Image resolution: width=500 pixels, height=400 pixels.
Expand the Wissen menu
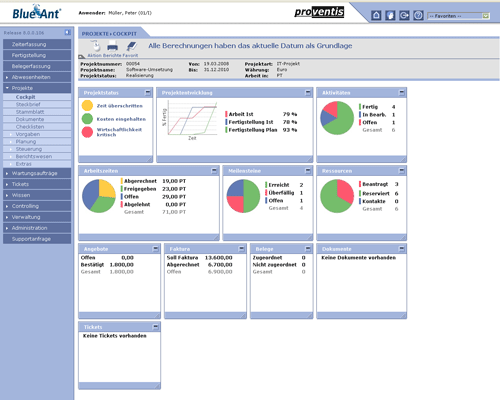tap(37, 195)
